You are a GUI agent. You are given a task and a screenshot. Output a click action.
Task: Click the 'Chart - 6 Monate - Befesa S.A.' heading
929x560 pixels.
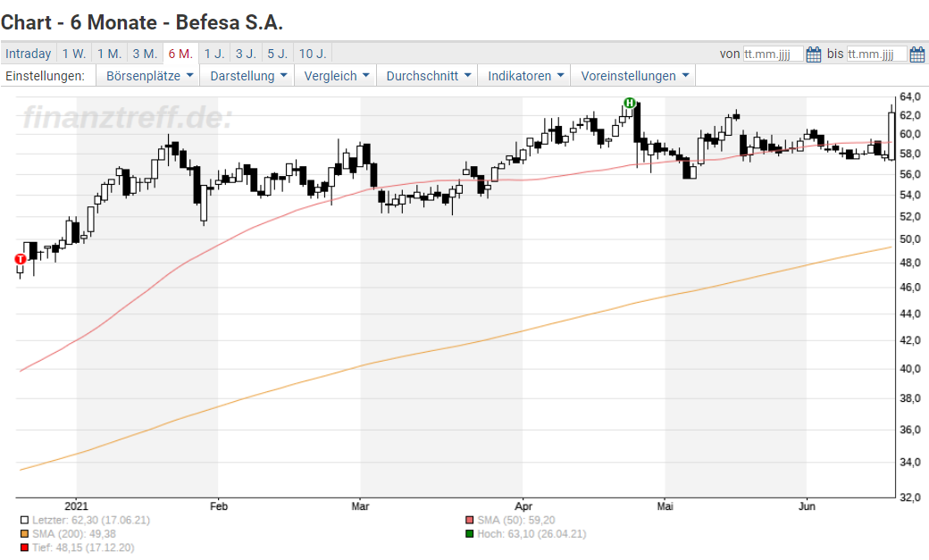tap(142, 22)
